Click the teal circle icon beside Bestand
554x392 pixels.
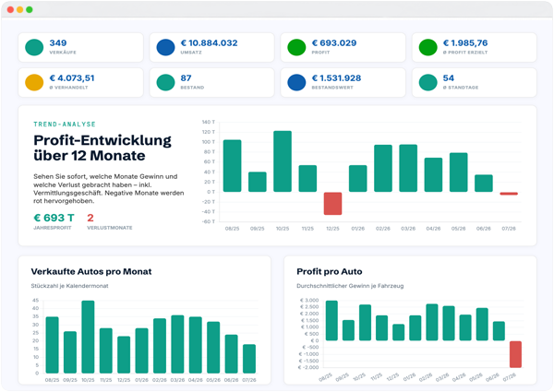tap(165, 83)
